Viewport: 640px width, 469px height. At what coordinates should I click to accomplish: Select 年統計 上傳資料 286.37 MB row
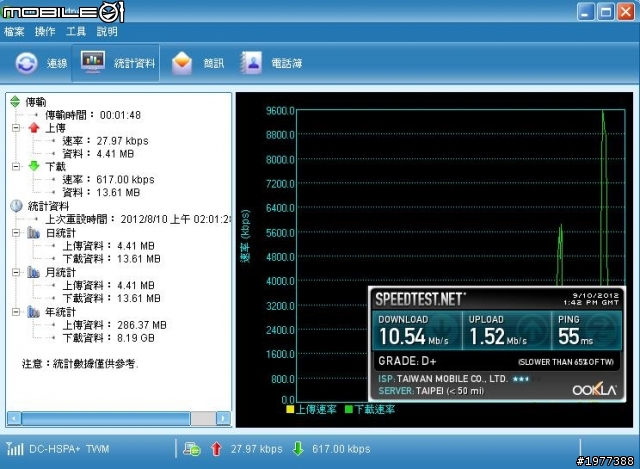pyautogui.click(x=114, y=325)
